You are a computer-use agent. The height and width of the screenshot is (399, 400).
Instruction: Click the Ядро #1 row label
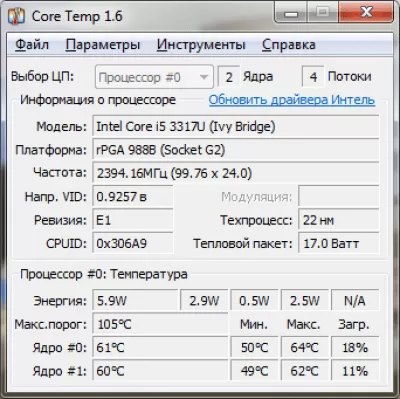(60, 371)
